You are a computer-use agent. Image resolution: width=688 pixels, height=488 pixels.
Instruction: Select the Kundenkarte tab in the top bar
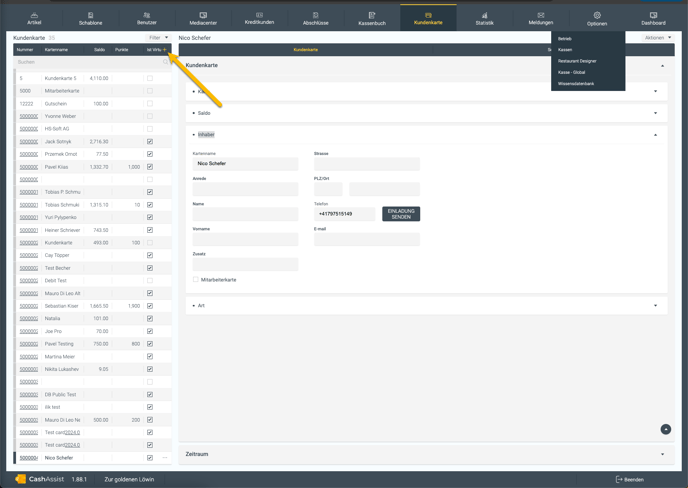tap(428, 18)
